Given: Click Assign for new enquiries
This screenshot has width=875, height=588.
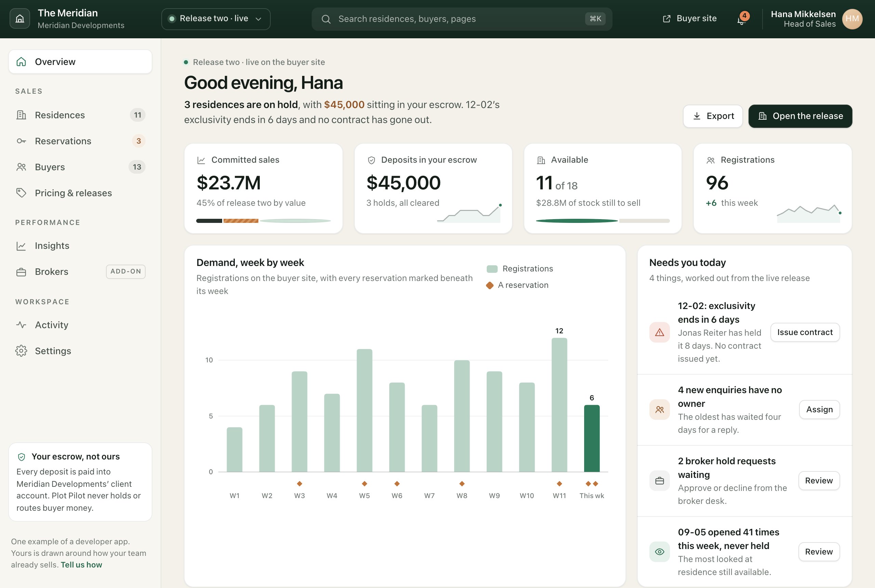Looking at the screenshot, I should click(x=819, y=410).
